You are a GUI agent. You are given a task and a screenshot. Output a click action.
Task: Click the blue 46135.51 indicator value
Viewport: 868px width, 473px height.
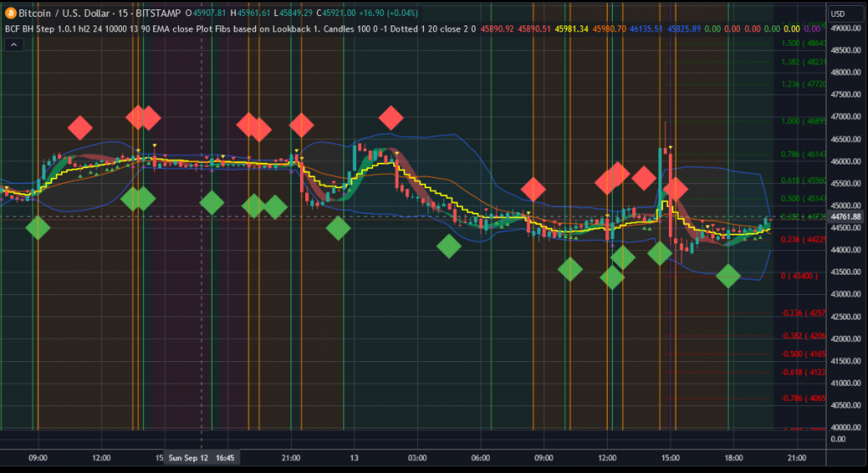(x=647, y=29)
